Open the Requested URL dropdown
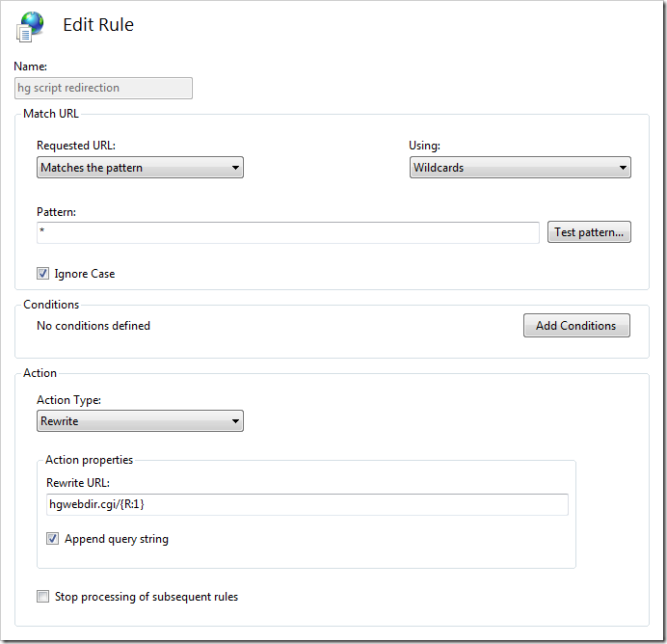Screen dimensions: 667x644 140,168
